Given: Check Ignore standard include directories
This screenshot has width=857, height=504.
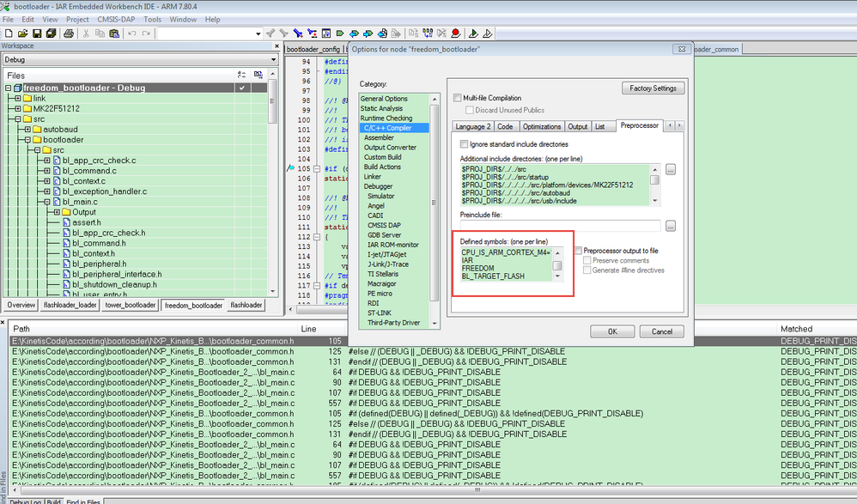Looking at the screenshot, I should (464, 144).
